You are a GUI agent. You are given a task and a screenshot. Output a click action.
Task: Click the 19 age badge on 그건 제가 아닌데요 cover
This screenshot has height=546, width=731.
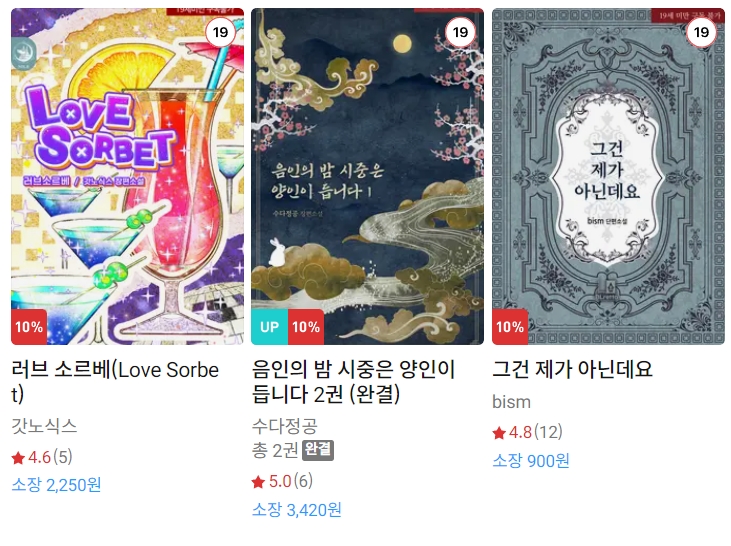[701, 32]
